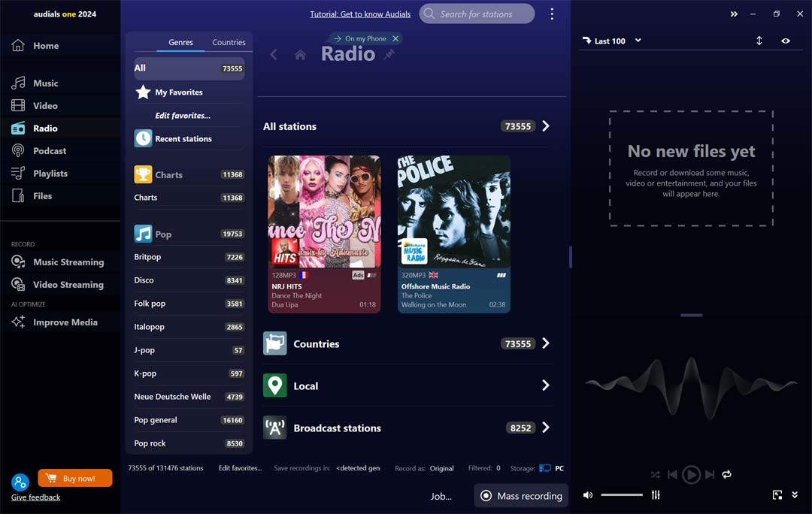Toggle the eye visibility icon

pyautogui.click(x=786, y=41)
